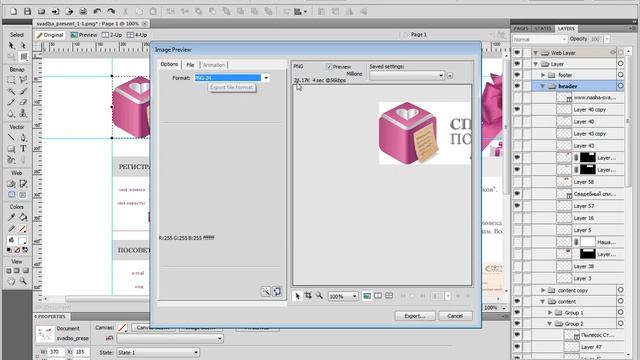Select the Marquee tool in Bitmap section

[11, 80]
